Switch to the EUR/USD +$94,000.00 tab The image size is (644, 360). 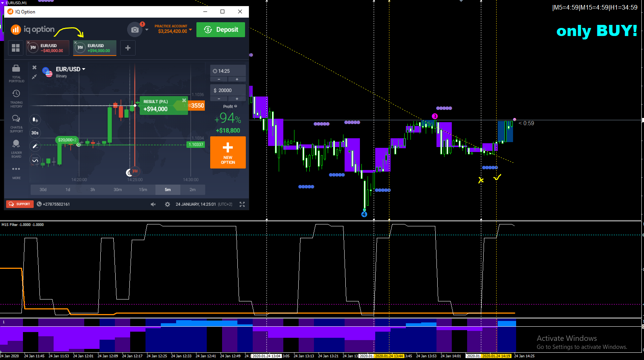95,48
